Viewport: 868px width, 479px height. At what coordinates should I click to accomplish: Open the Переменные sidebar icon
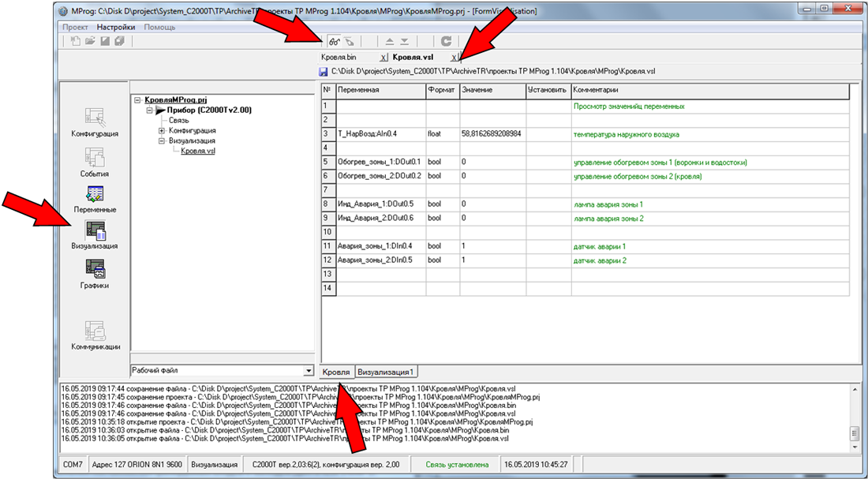95,193
